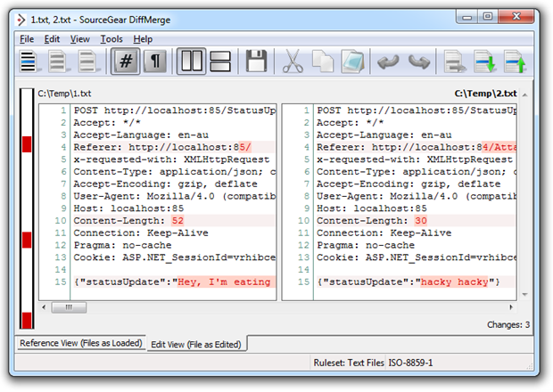Image resolution: width=553 pixels, height=392 pixels.
Task: Open the Tools menu
Action: coord(111,39)
